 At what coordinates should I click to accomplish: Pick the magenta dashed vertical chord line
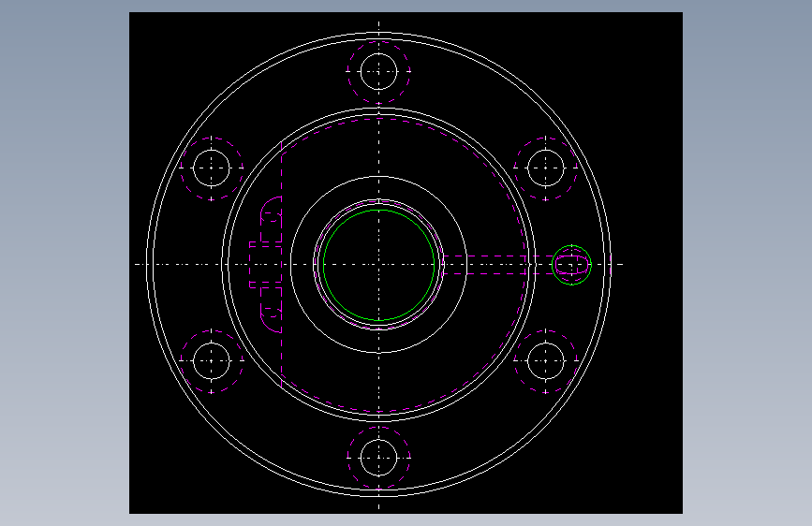[x=281, y=265]
